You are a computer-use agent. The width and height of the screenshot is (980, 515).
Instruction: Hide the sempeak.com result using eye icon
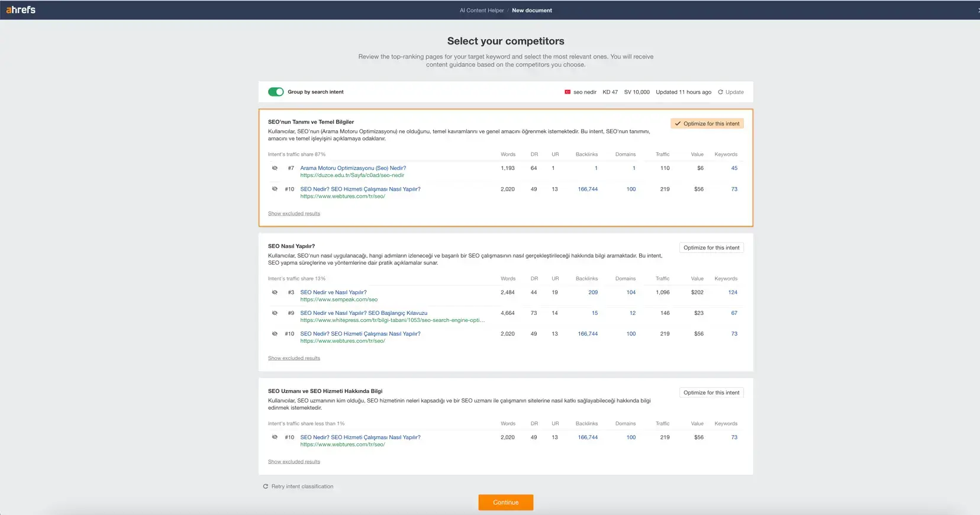pos(275,292)
